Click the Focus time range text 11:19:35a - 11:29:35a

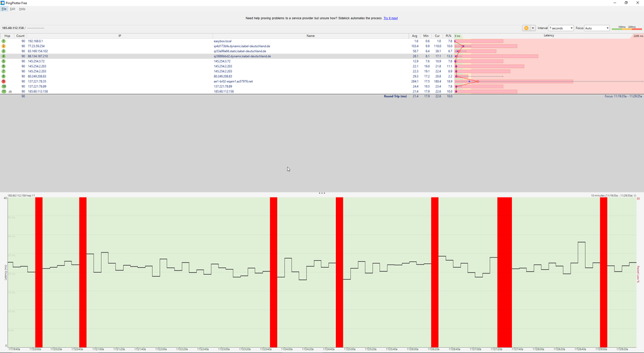(x=623, y=96)
